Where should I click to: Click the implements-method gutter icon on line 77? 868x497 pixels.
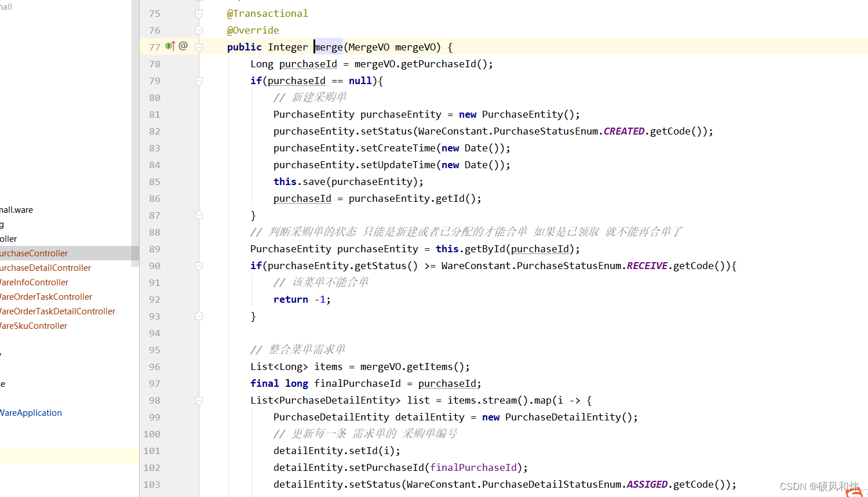(x=170, y=46)
